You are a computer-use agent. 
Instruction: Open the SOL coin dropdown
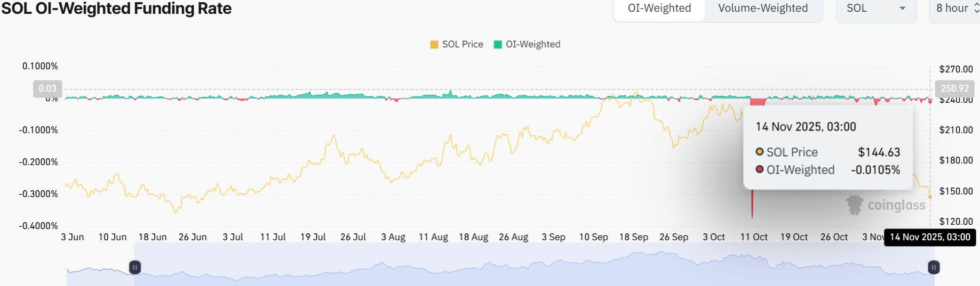(875, 9)
